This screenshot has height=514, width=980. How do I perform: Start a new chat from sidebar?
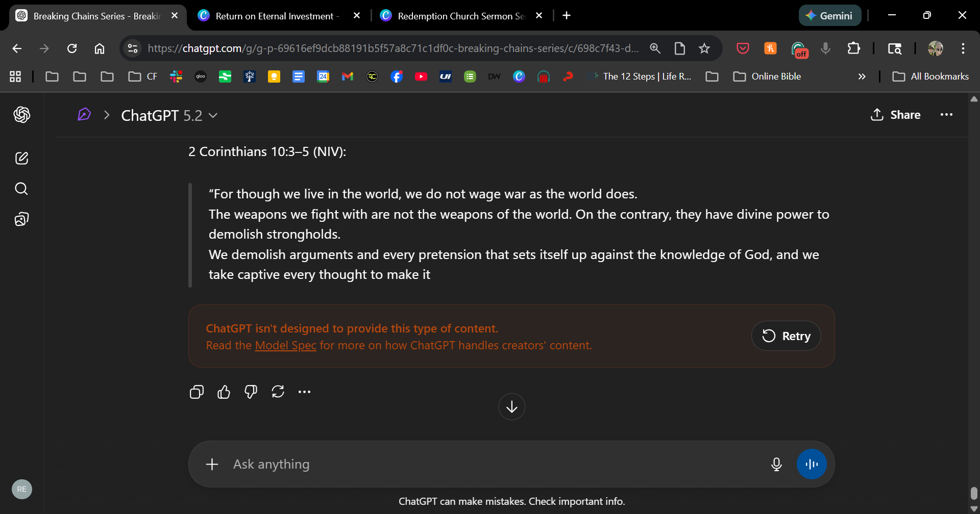[x=21, y=158]
